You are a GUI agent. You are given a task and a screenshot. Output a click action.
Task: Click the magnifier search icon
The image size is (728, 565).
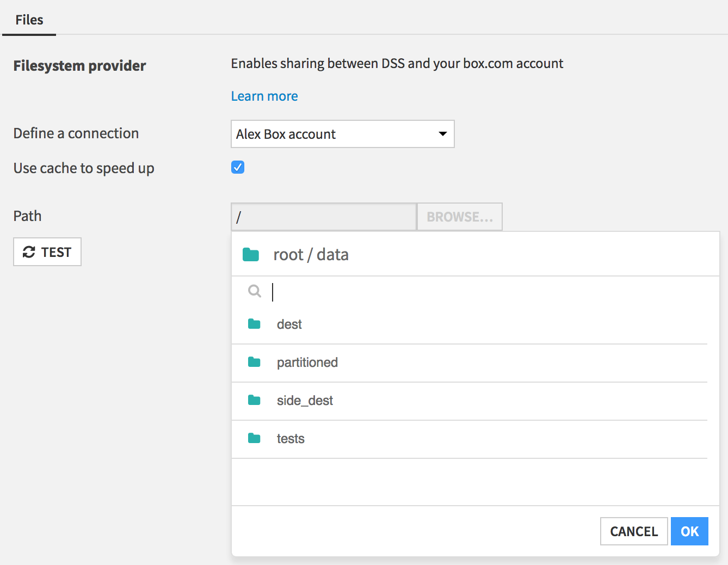click(254, 291)
